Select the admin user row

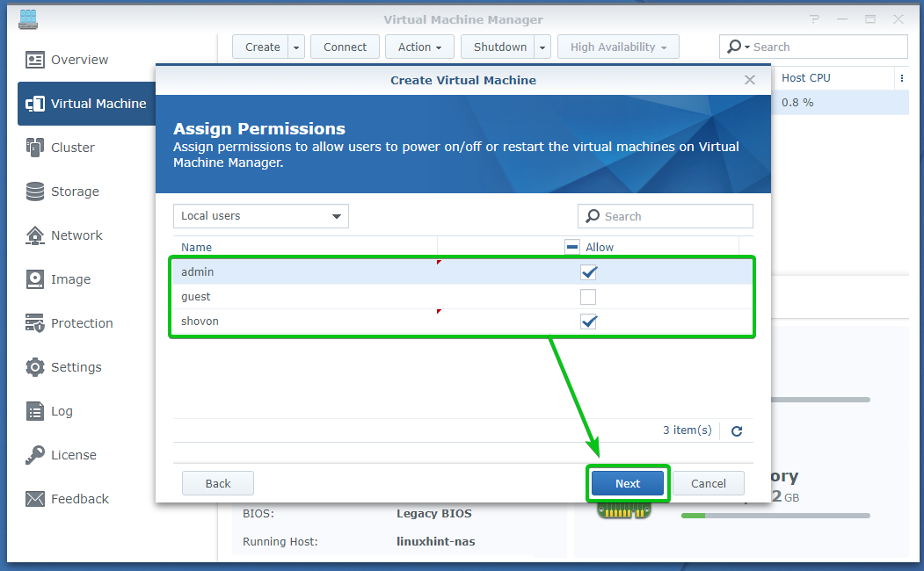462,272
